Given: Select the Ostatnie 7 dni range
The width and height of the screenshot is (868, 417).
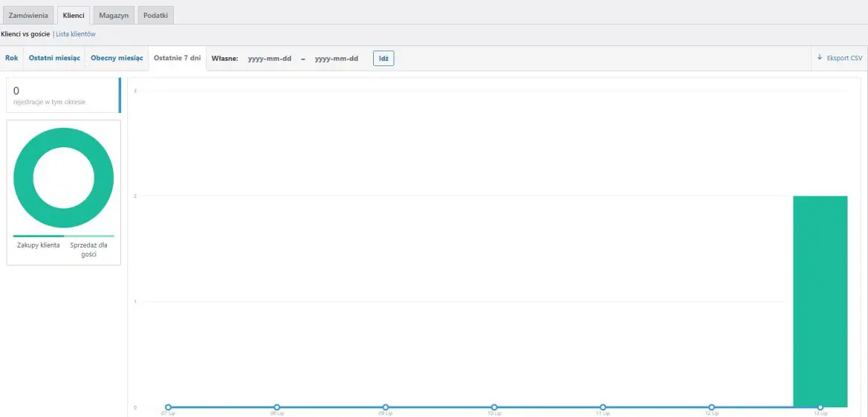Looking at the screenshot, I should [177, 58].
